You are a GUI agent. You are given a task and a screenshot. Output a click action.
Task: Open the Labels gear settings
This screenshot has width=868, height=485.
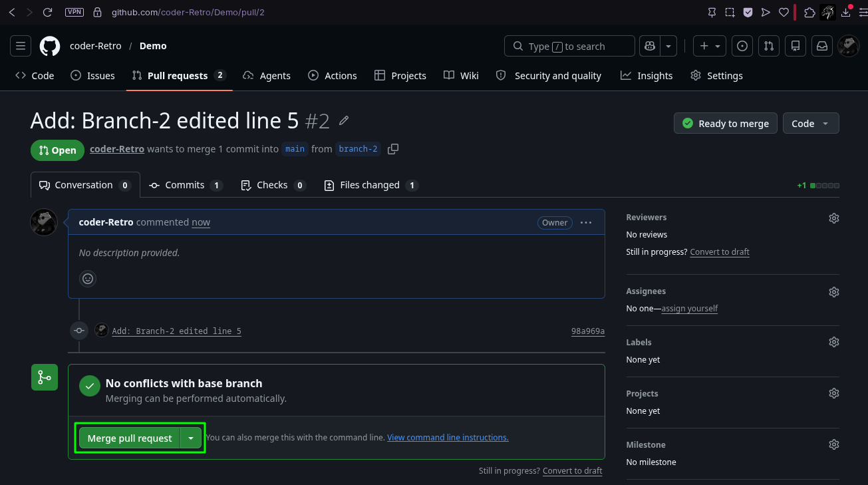pos(834,342)
